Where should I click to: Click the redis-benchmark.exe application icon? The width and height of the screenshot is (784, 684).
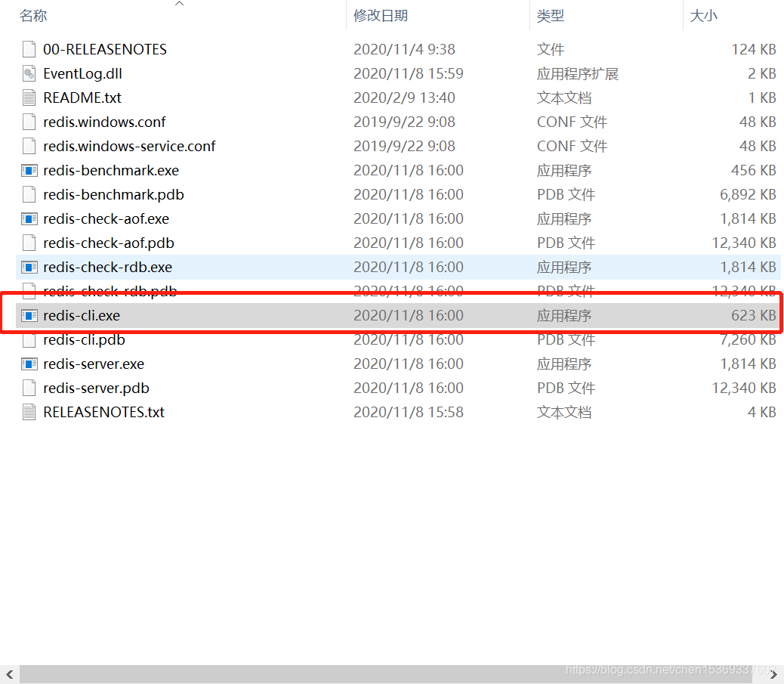[x=29, y=171]
